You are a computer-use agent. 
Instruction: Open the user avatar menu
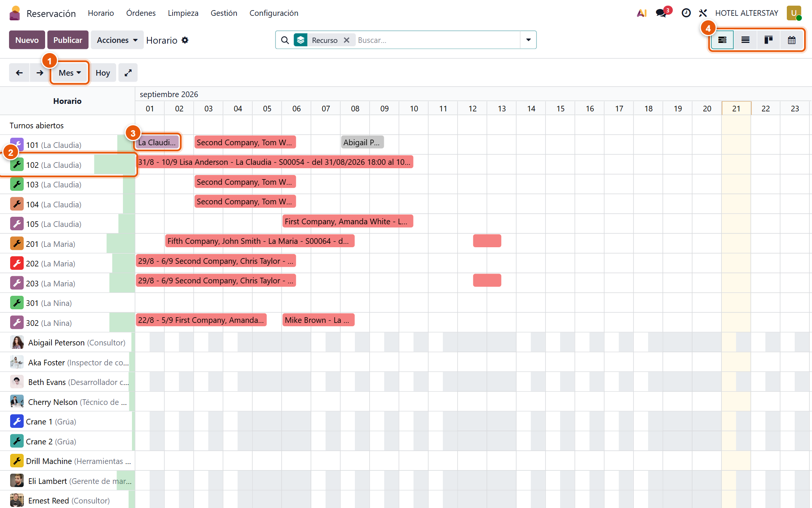pyautogui.click(x=794, y=13)
